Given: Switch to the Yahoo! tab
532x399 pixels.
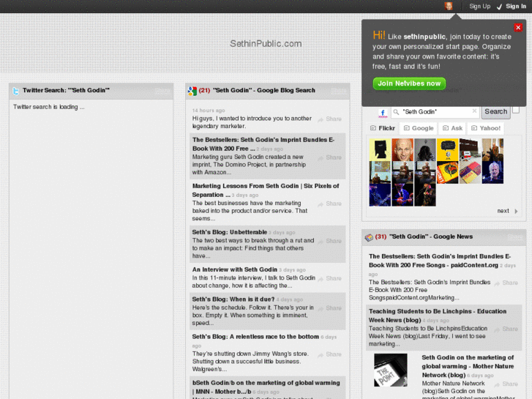Looking at the screenshot, I should point(486,128).
